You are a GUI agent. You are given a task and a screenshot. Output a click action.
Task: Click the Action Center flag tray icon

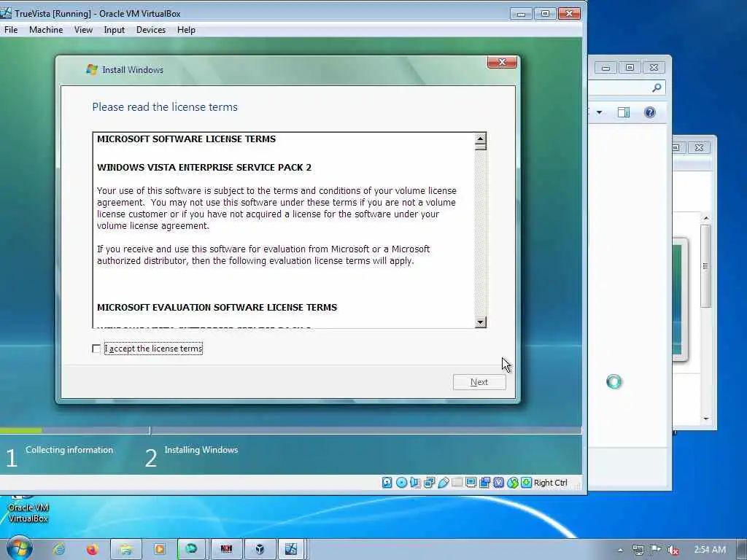coord(656,550)
